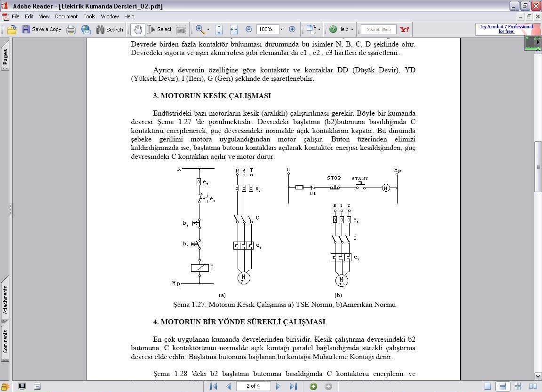The height and width of the screenshot is (392, 542).
Task: Go to the last page
Action: (x=293, y=386)
